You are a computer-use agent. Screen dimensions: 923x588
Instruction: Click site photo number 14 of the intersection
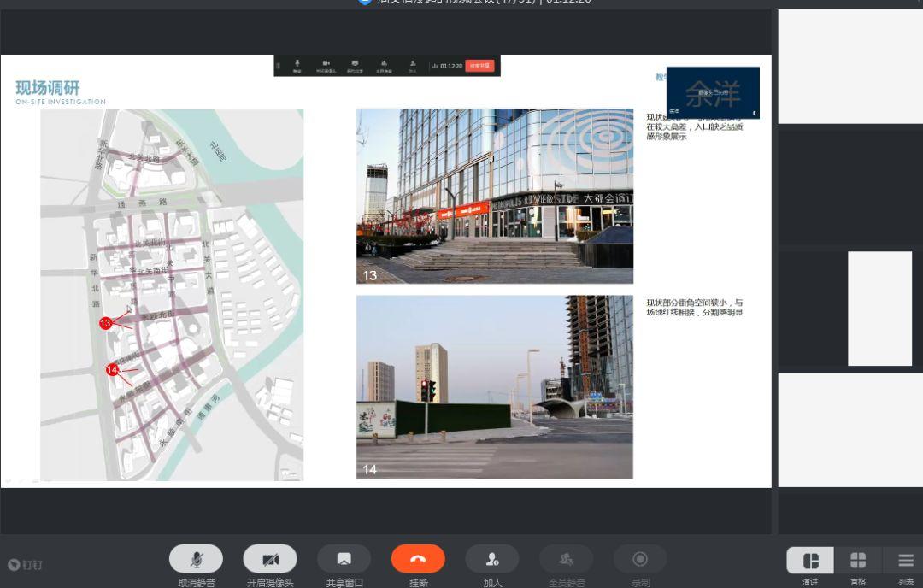tap(495, 386)
